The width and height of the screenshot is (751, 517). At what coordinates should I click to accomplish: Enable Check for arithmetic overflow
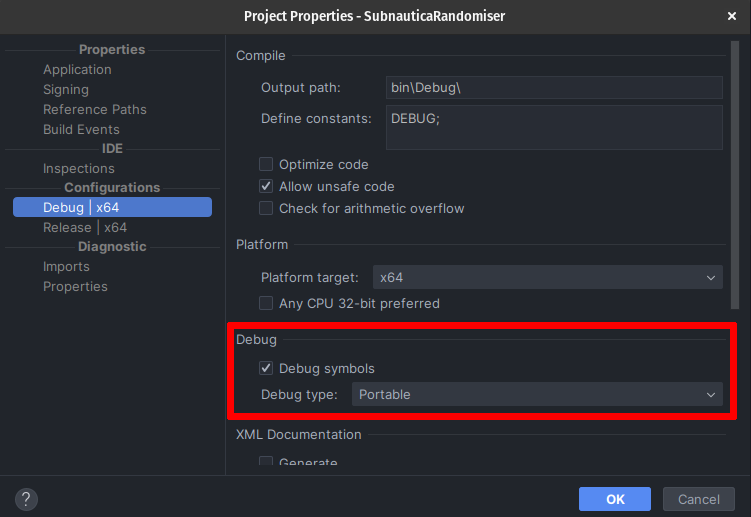(266, 208)
